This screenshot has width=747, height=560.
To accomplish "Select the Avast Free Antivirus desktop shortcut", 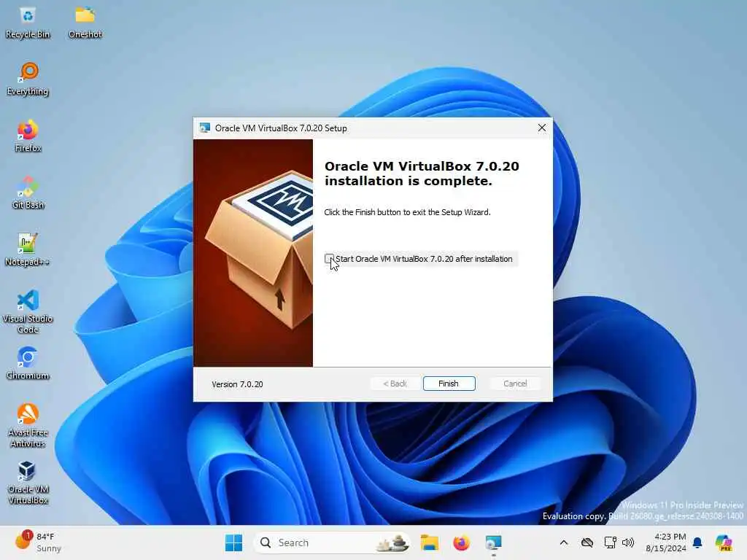I will pos(28,425).
